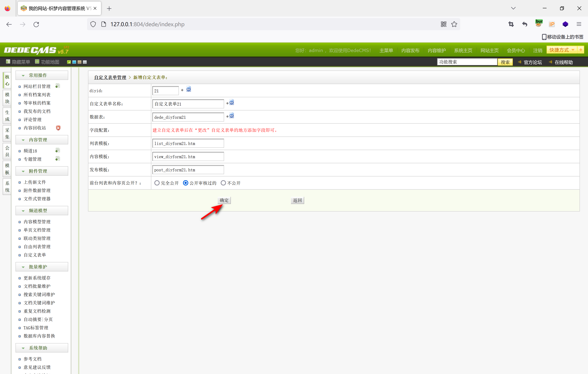Open the QR code icon in address bar

[x=443, y=24]
